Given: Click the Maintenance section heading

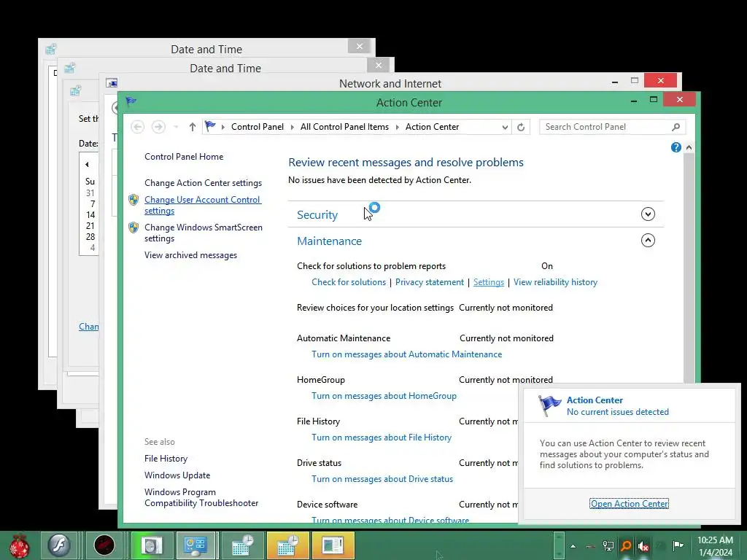Looking at the screenshot, I should click(x=329, y=241).
